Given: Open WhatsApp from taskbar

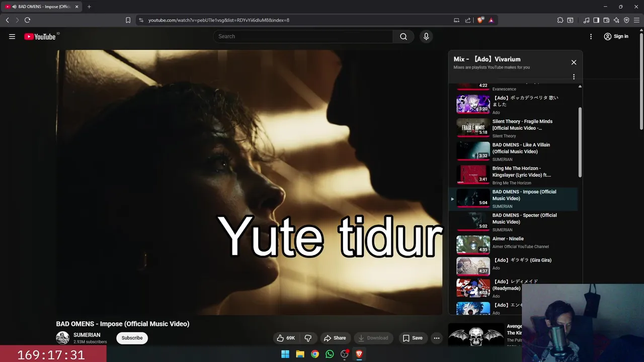Looking at the screenshot, I should (330, 354).
